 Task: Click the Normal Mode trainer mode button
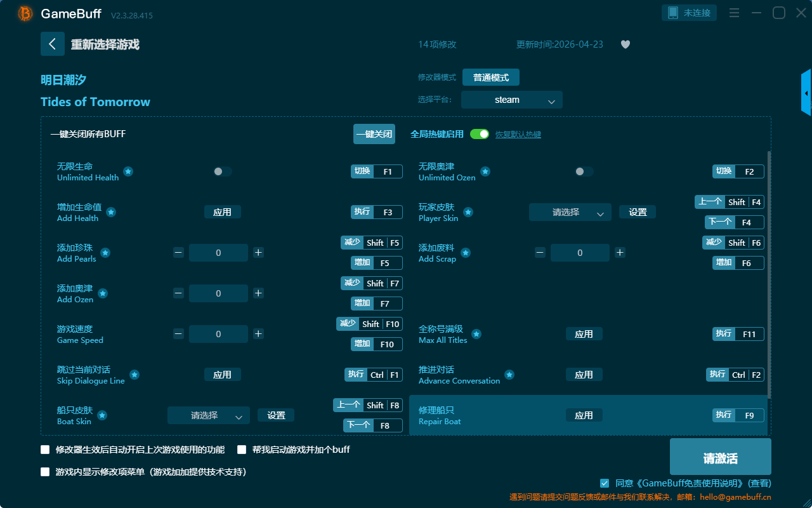[x=491, y=77]
